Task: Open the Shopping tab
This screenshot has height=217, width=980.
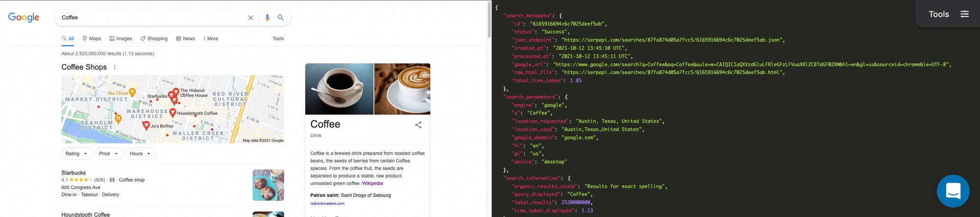Action: [154, 39]
